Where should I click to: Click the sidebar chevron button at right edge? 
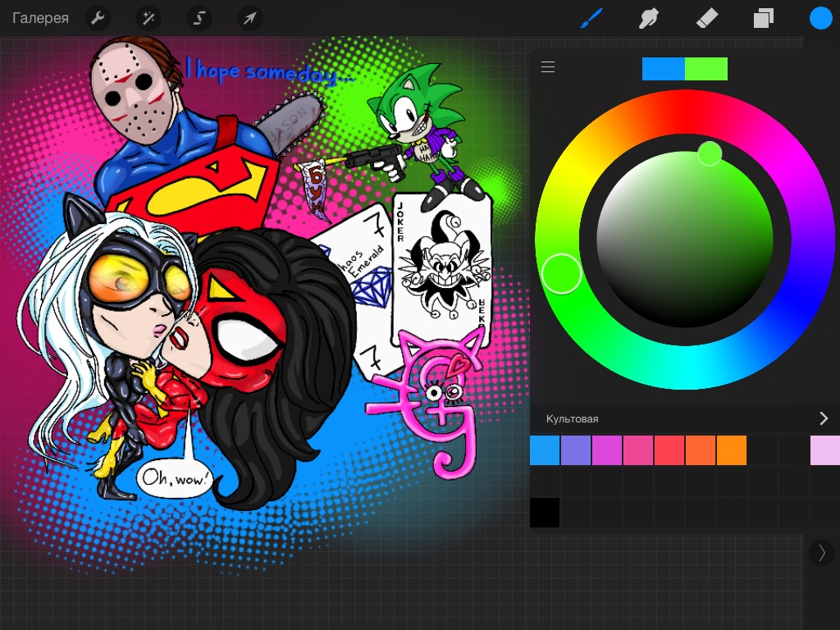822,552
